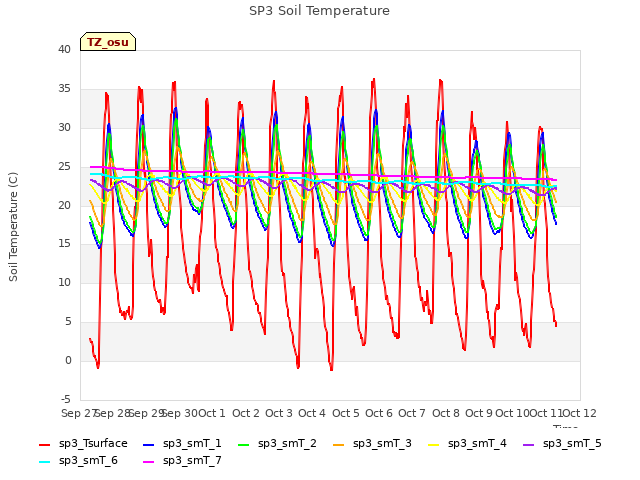Click yellow sp3_smT_4 legend swatch
This screenshot has height=480, width=640.
tap(433, 444)
